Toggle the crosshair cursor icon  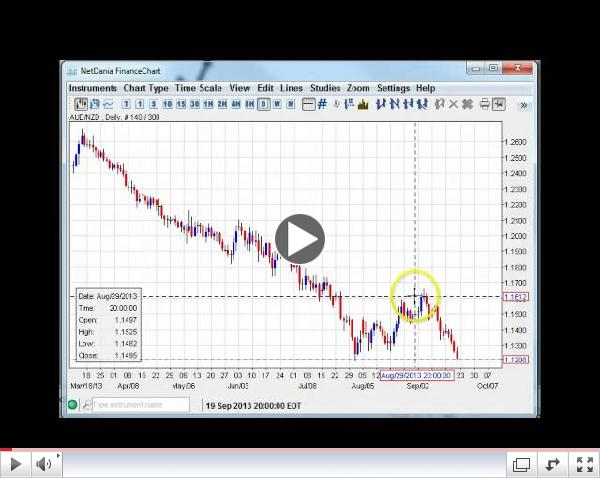[x=499, y=104]
